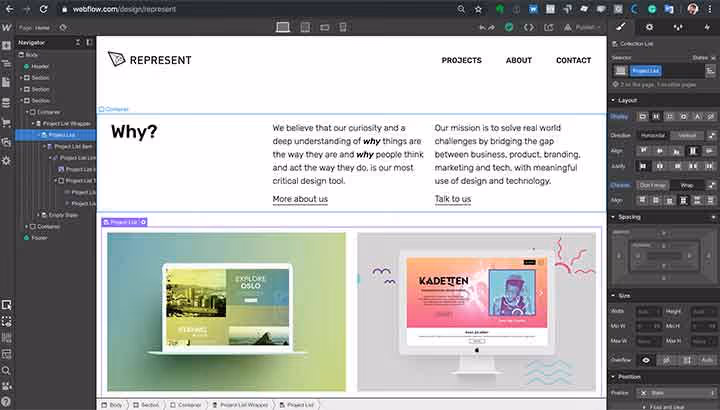The width and height of the screenshot is (720, 410).
Task: Click PROJECTS nav link on canvas
Action: coord(461,60)
